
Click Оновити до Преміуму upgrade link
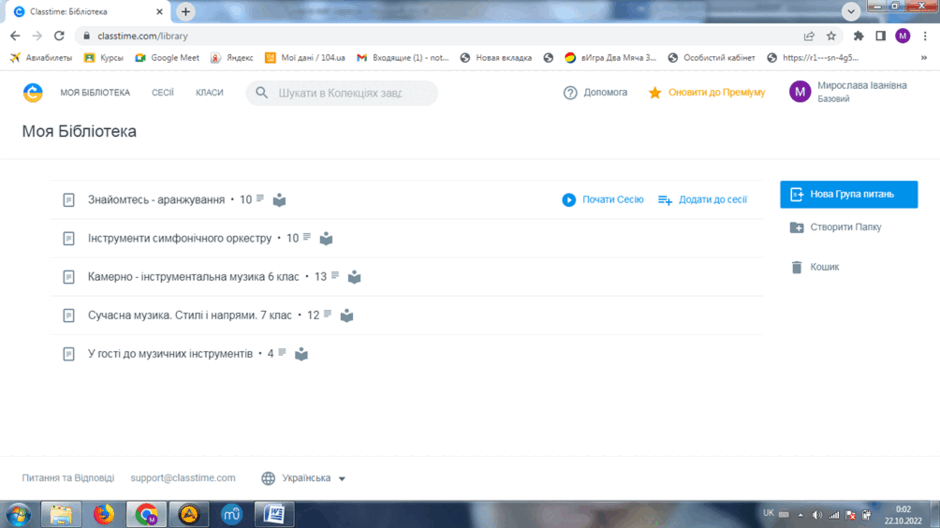tap(716, 92)
